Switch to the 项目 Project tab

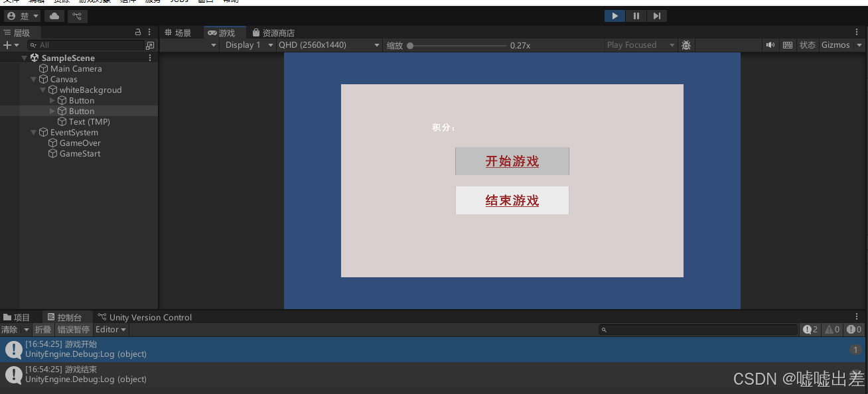[x=17, y=317]
